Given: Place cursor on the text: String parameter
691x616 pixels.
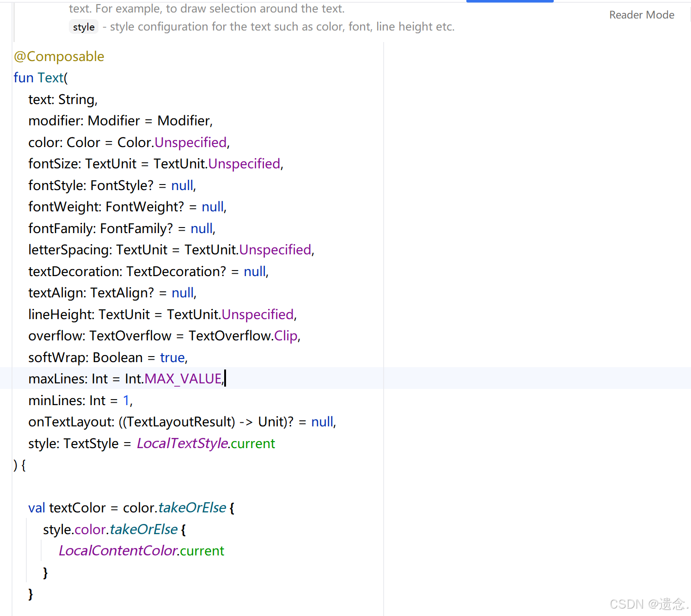Looking at the screenshot, I should point(62,99).
